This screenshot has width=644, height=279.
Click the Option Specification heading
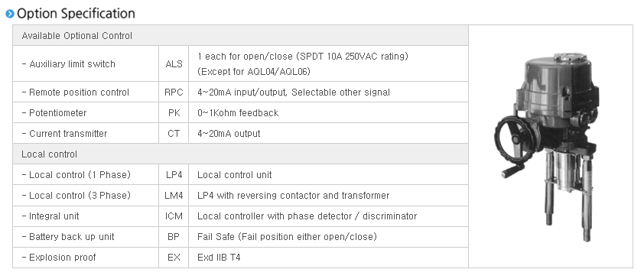pos(76,14)
